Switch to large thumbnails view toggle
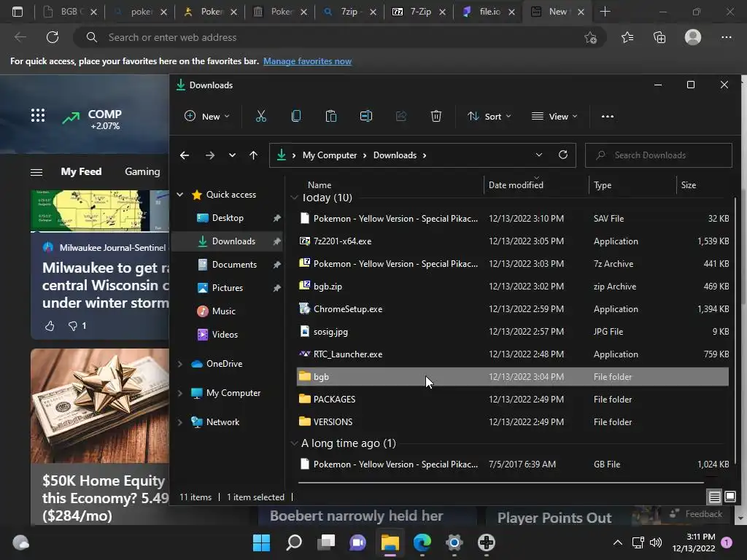This screenshot has height=560, width=747. 729,497
